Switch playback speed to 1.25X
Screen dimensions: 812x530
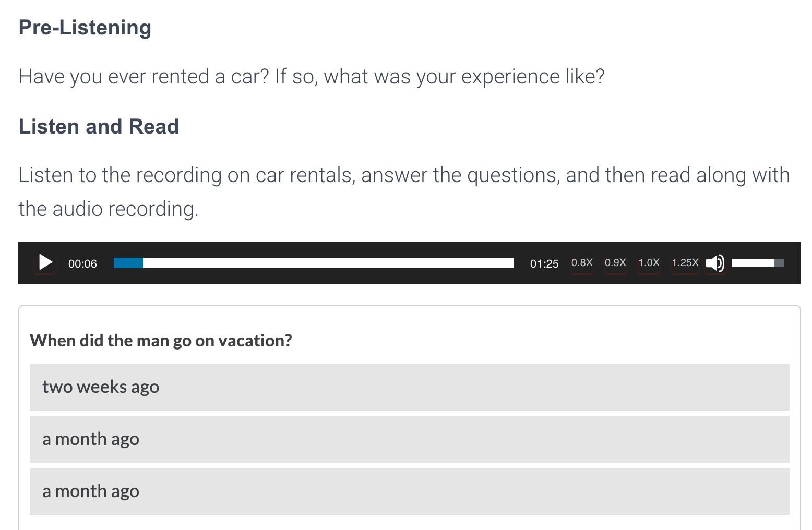(x=685, y=263)
